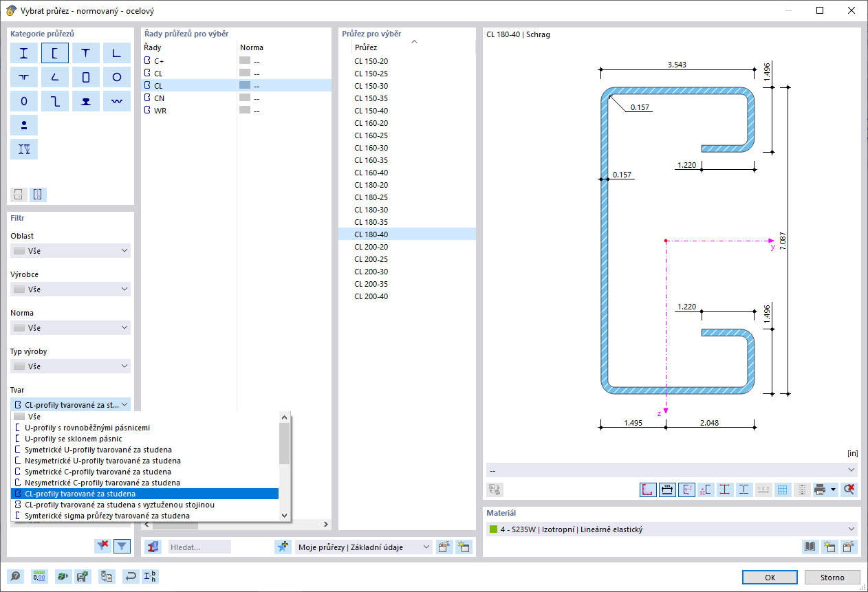Select the WR series row
Screen dimensions: 868x592
tap(236, 111)
